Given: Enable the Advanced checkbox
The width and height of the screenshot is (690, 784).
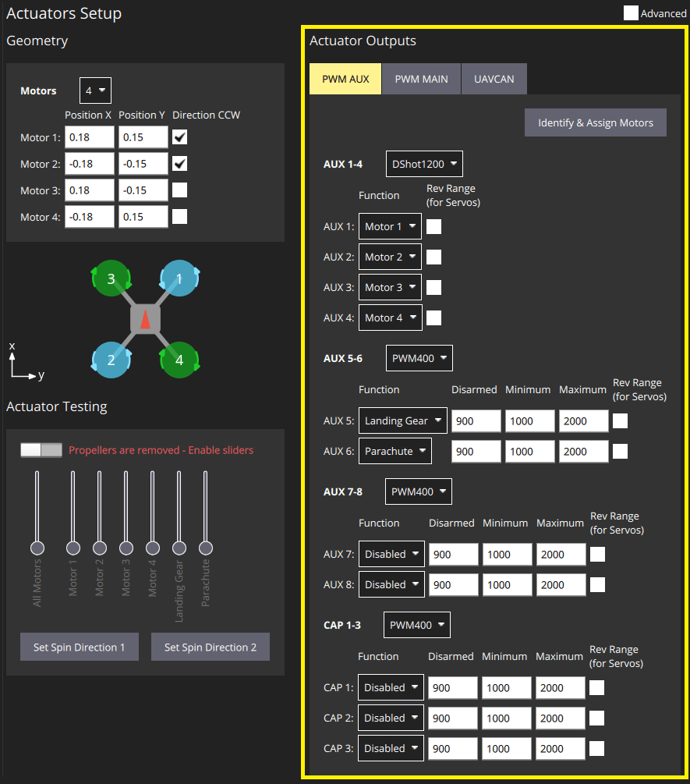Looking at the screenshot, I should [x=631, y=12].
